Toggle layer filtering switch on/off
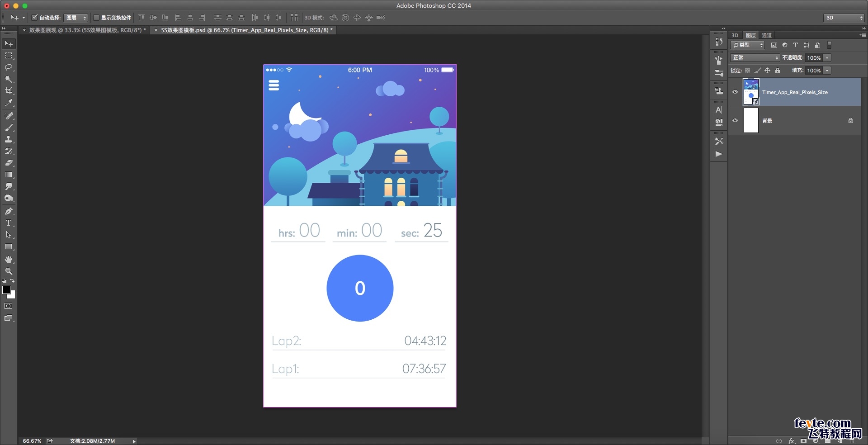Screen dimensions: 868x445 pyautogui.click(x=829, y=45)
